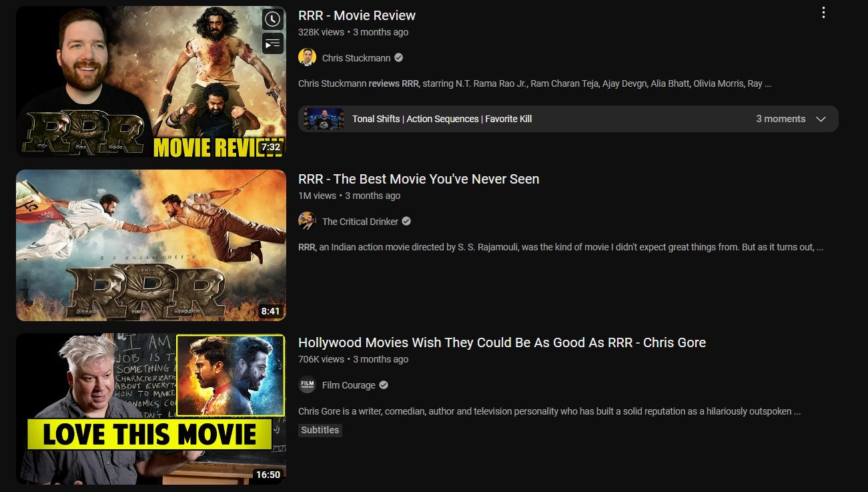Open the three-dot menu for RRR Movie Review

[823, 13]
